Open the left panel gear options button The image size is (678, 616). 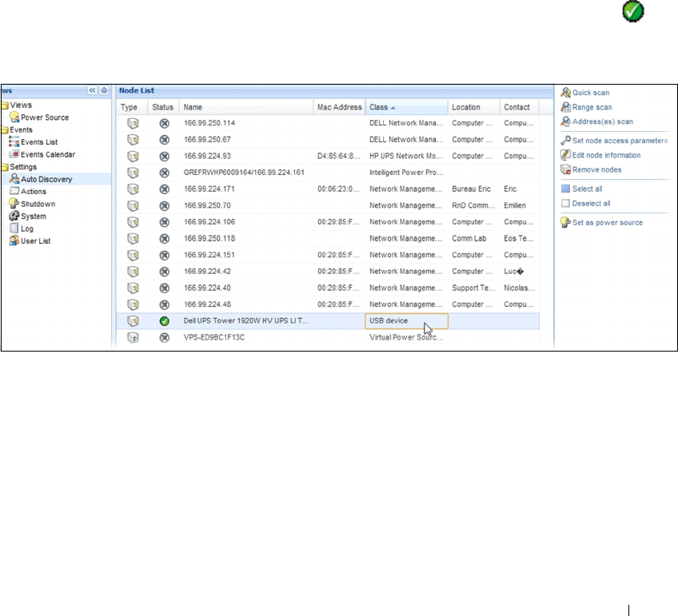(104, 91)
